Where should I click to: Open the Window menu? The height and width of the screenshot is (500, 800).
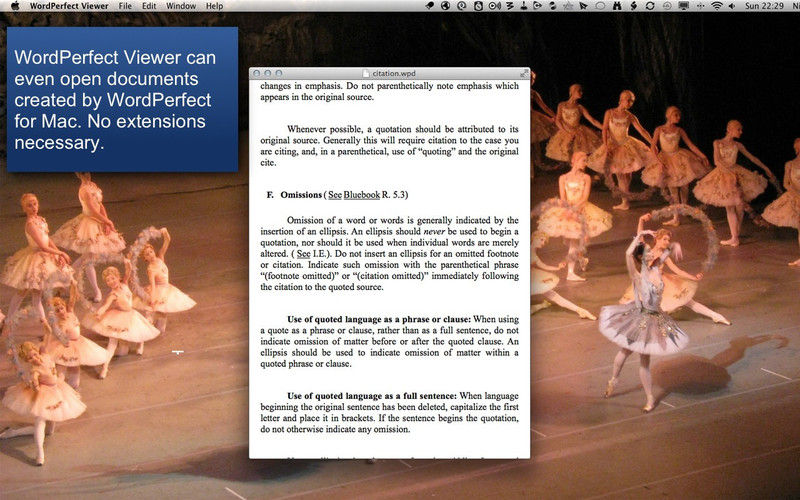click(181, 6)
